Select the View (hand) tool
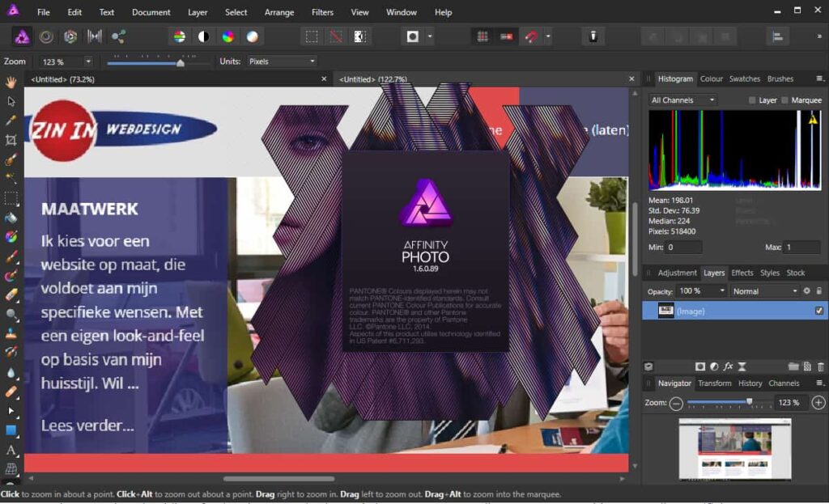Screen dimensions: 829x504 [11, 82]
